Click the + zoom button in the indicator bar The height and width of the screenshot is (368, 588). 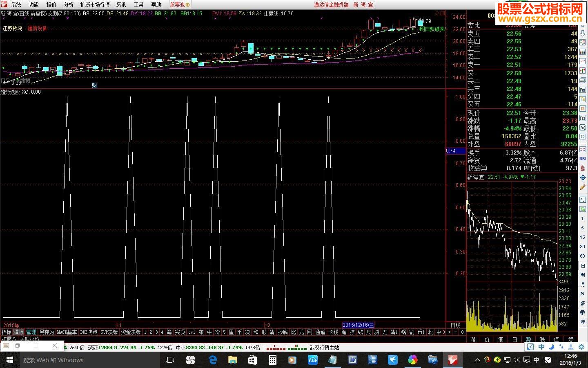[449, 332]
